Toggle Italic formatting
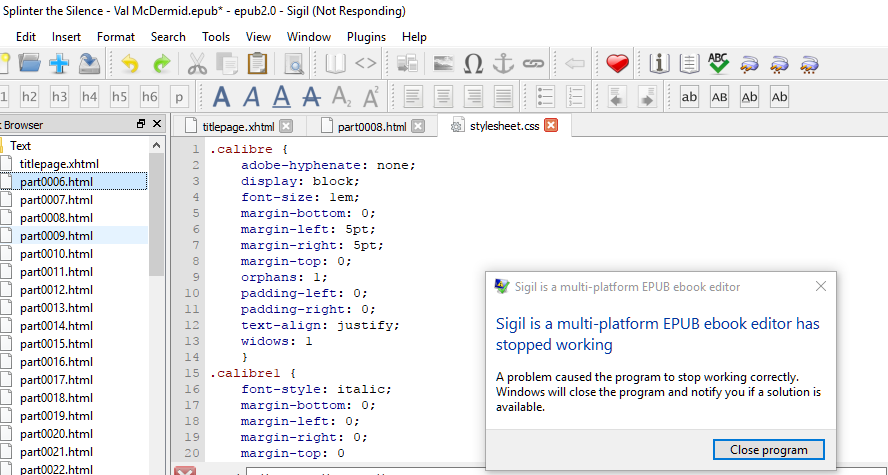Screen dimensions: 888x475 252,97
